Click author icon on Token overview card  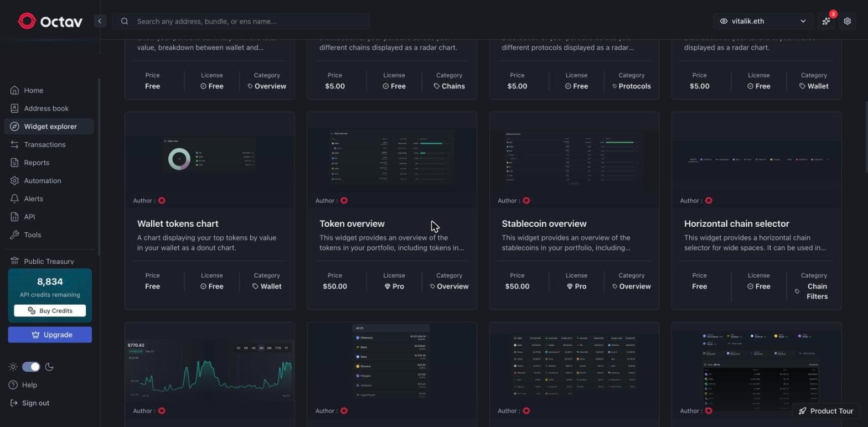tap(344, 201)
